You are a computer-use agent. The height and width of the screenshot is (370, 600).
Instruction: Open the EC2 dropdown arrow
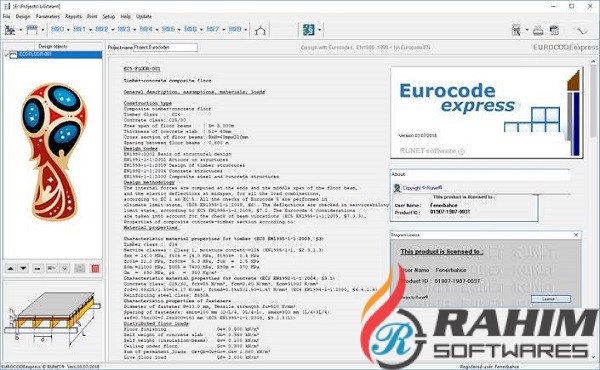coord(112,29)
